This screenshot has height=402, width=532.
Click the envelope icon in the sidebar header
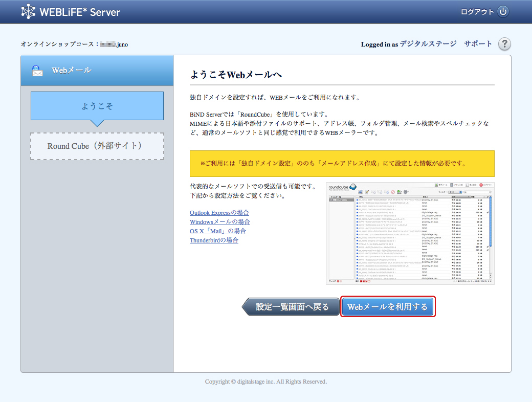tap(37, 71)
